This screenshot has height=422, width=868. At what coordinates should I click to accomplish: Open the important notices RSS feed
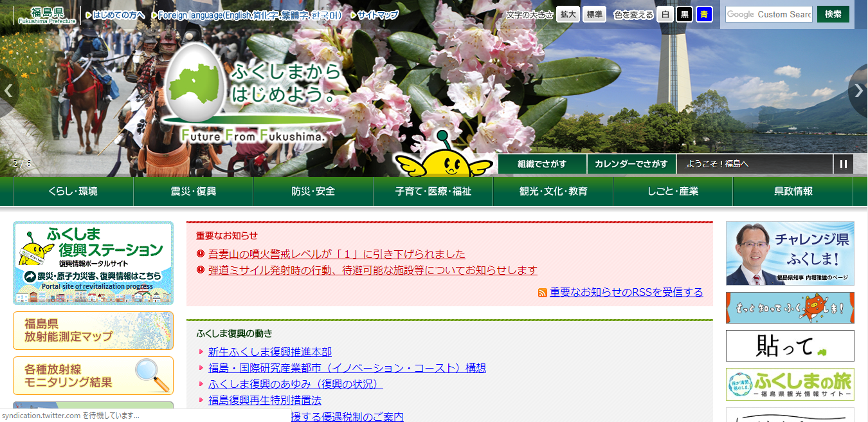[x=626, y=292]
